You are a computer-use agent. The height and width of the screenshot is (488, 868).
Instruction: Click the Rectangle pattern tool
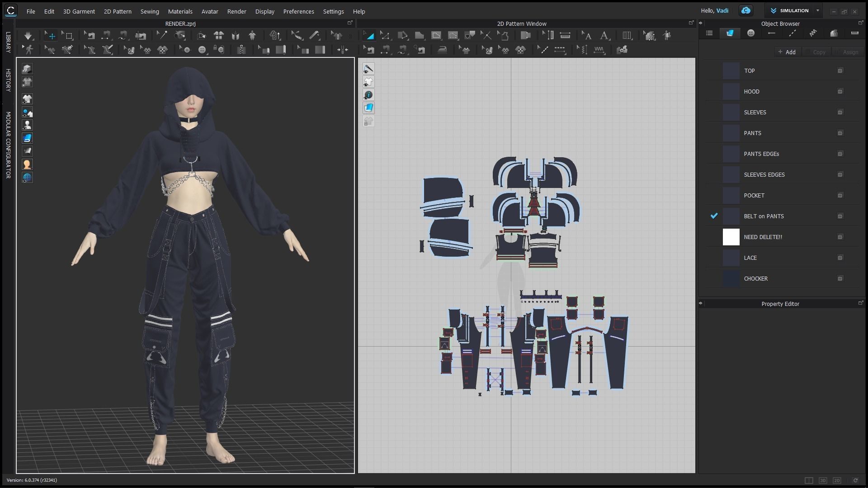coord(419,35)
